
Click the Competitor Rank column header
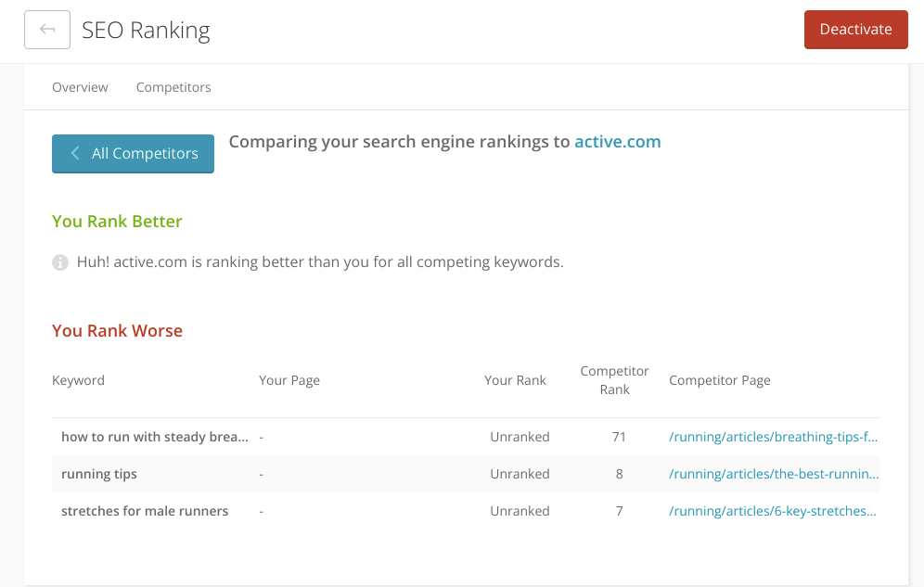point(614,380)
